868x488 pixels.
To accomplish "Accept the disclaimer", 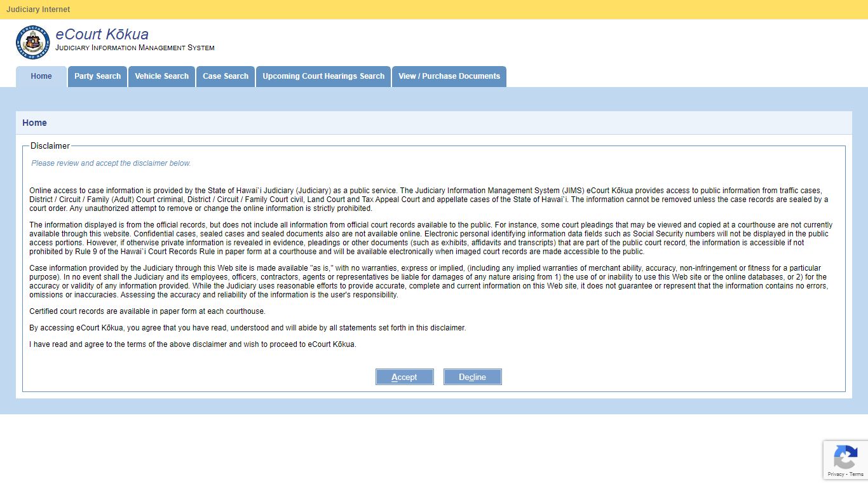I will [x=405, y=377].
